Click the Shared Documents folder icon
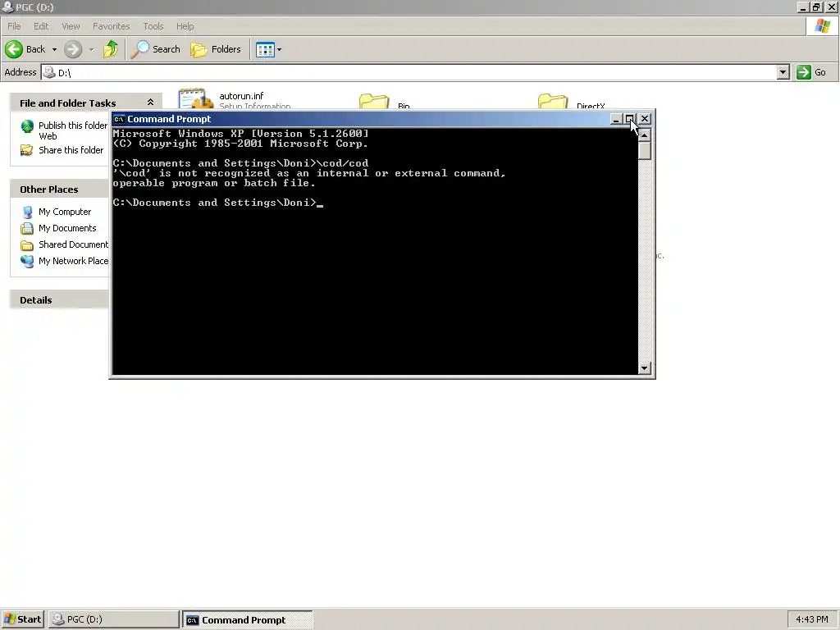The width and height of the screenshot is (840, 630). point(27,244)
